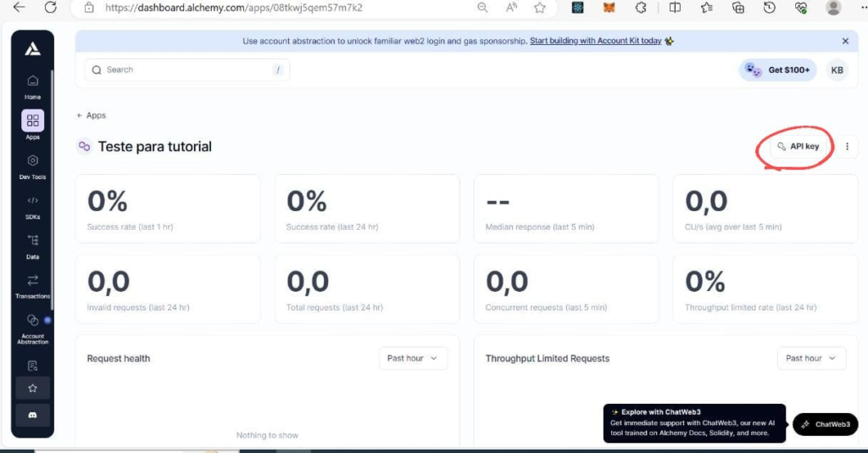Refresh the page in the browser

tap(50, 7)
